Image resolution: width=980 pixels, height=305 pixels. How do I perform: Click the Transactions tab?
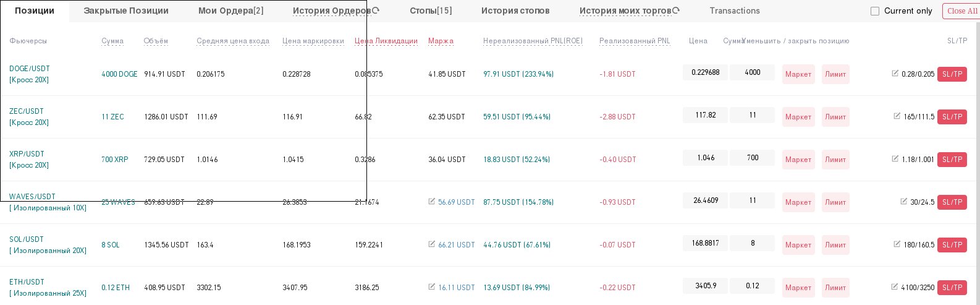click(735, 11)
